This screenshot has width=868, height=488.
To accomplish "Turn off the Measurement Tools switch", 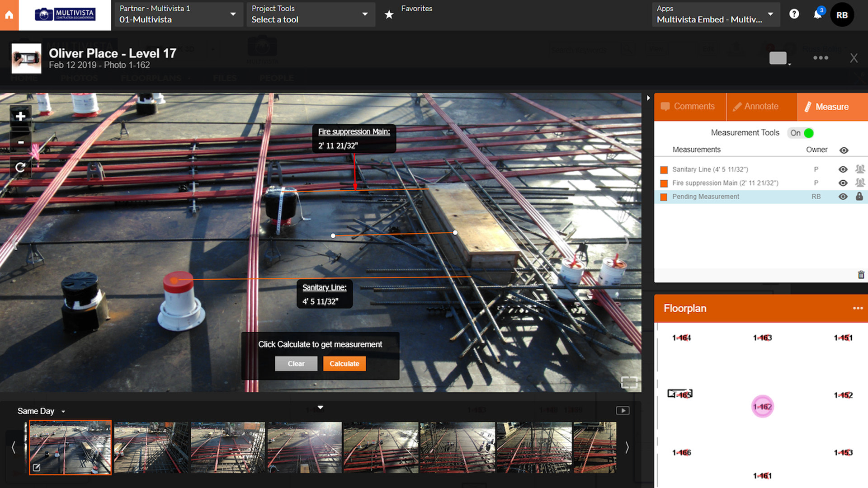I will 802,133.
